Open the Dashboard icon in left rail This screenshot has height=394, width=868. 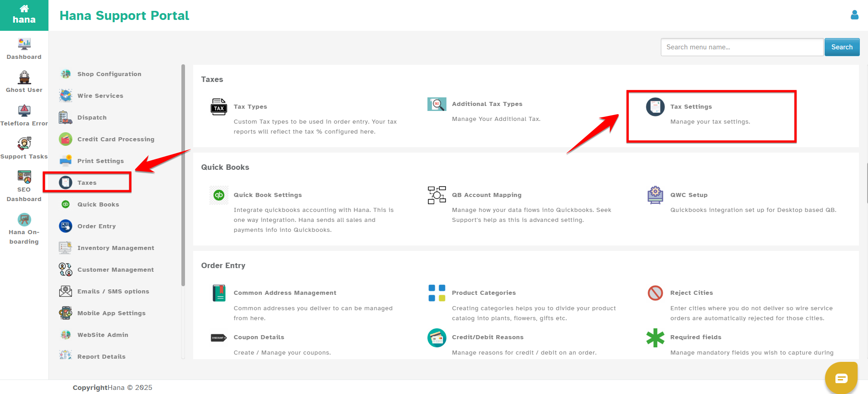(x=24, y=44)
